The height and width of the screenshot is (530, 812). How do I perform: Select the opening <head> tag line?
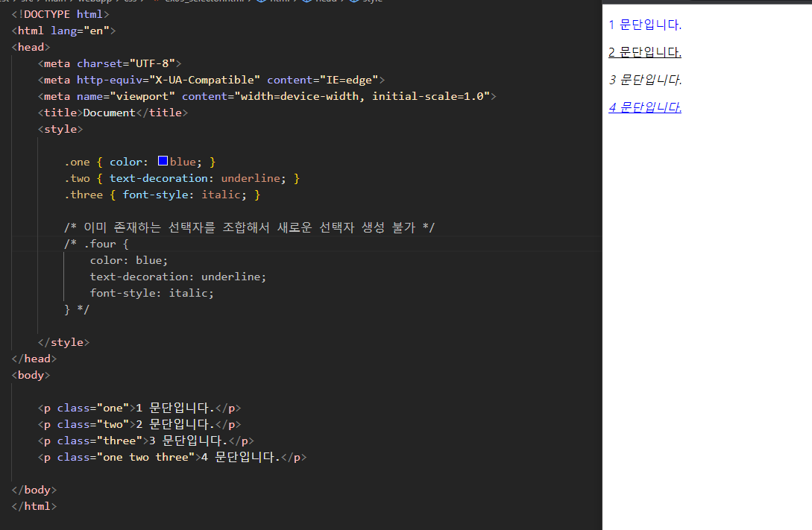click(31, 47)
